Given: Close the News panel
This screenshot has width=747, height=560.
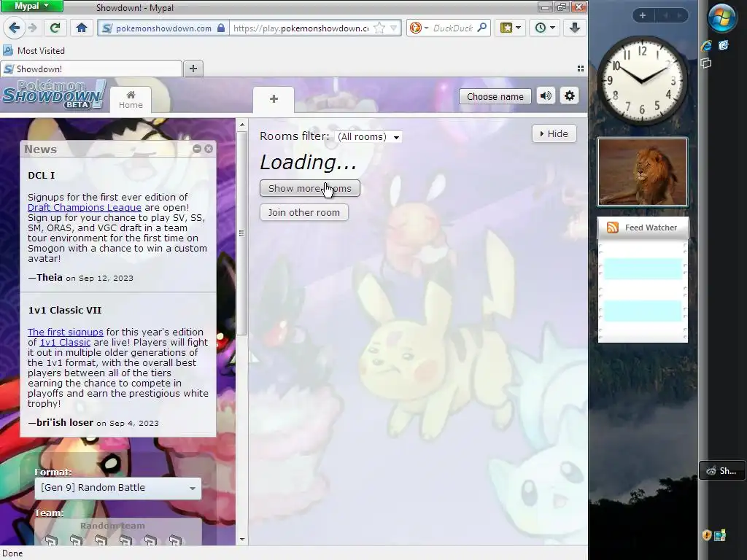Looking at the screenshot, I should tap(209, 149).
